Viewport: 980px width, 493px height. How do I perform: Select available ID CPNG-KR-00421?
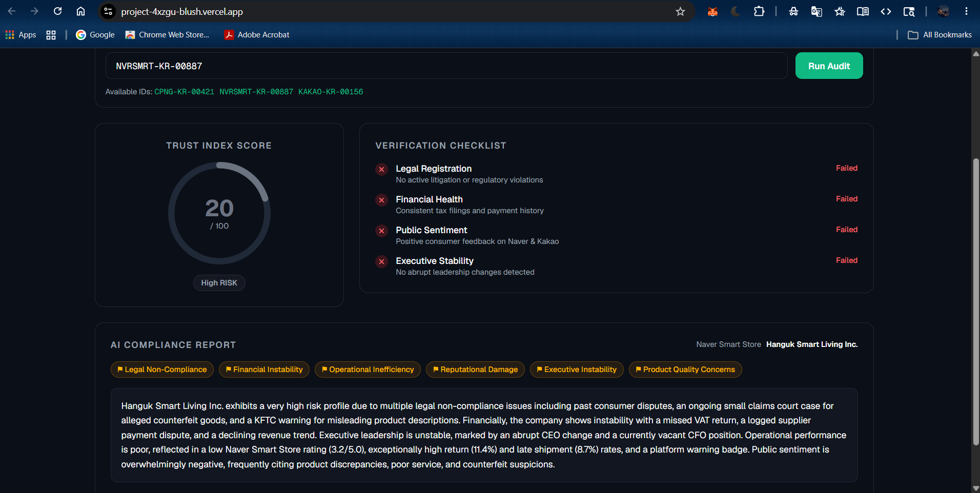point(184,92)
